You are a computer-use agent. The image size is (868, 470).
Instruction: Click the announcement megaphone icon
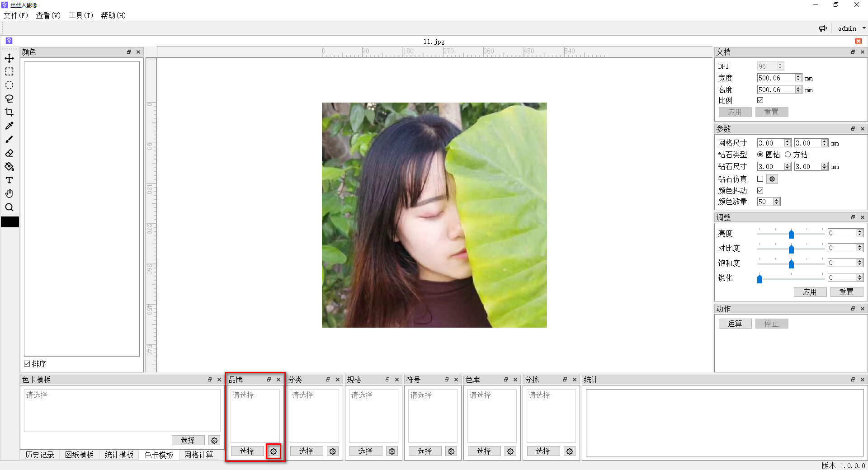(823, 28)
